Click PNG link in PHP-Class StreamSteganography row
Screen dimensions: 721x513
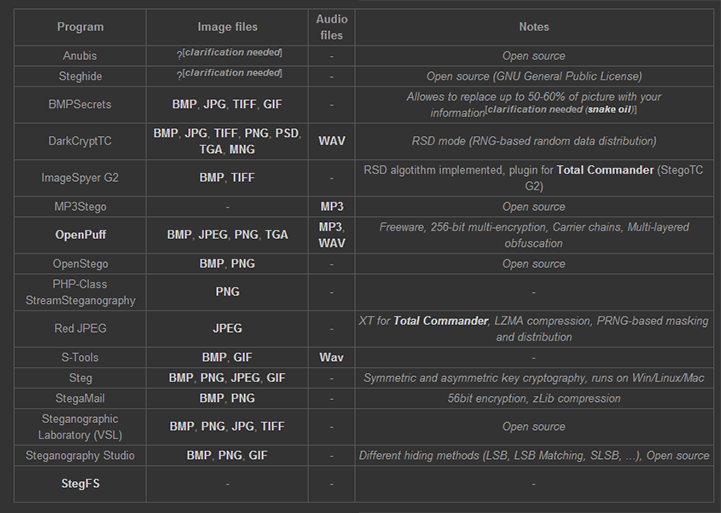tap(227, 292)
